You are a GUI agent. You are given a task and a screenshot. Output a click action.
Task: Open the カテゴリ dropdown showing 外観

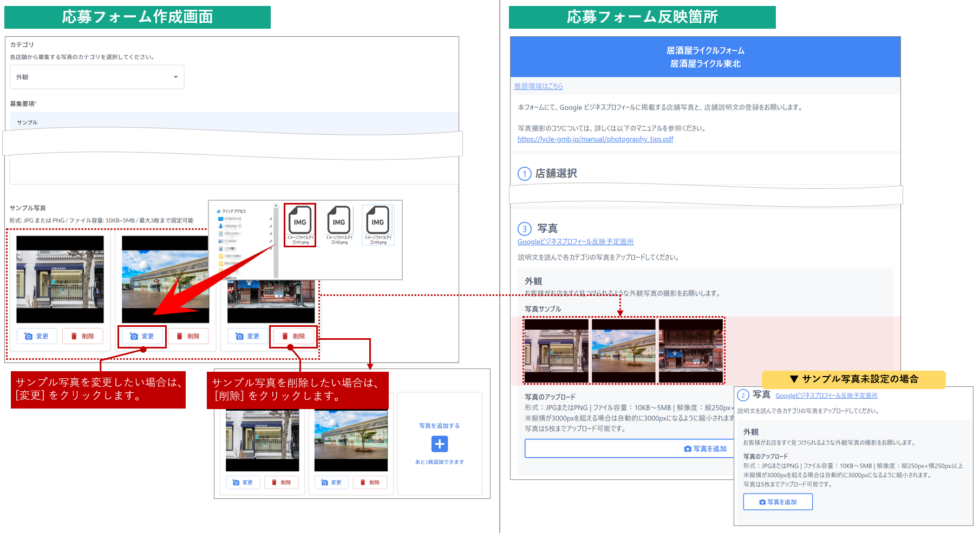tap(97, 77)
